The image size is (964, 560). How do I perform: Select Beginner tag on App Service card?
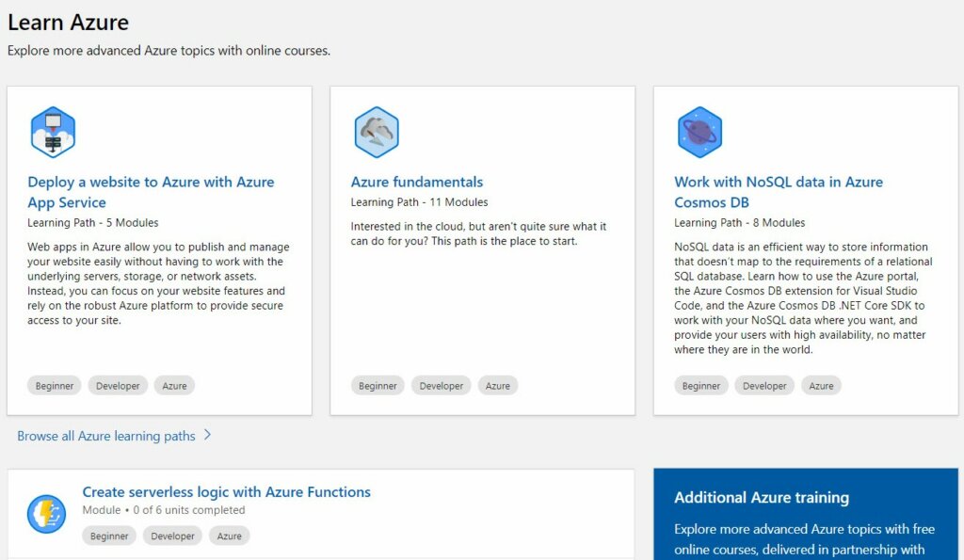pos(54,386)
